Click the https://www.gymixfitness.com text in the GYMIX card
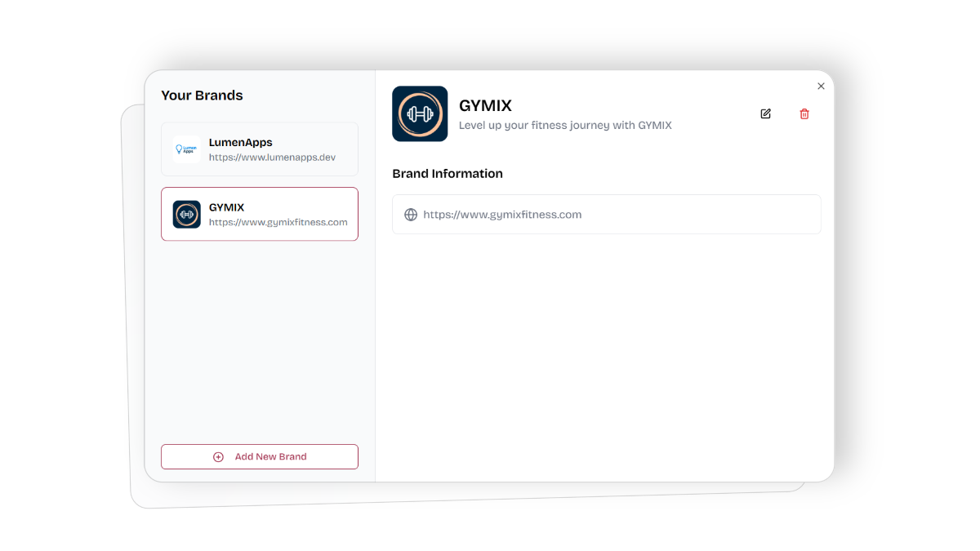Image resolution: width=980 pixels, height=551 pixels. (278, 222)
